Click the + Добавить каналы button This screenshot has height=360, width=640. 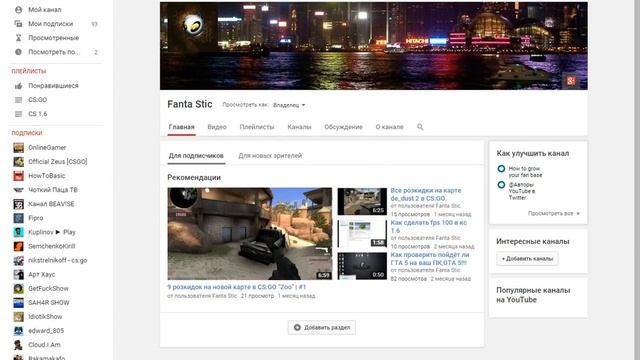pos(527,259)
